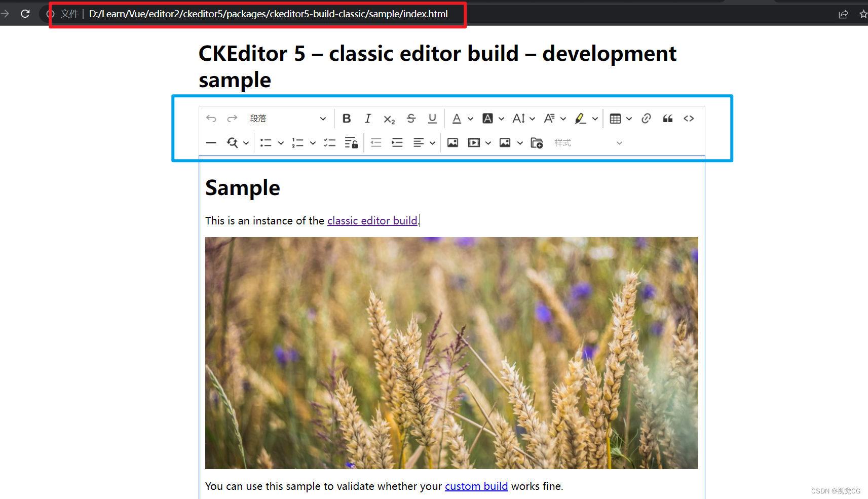Click the image icon with dropdown arrow
Screen dimensions: 868x499
(505, 143)
